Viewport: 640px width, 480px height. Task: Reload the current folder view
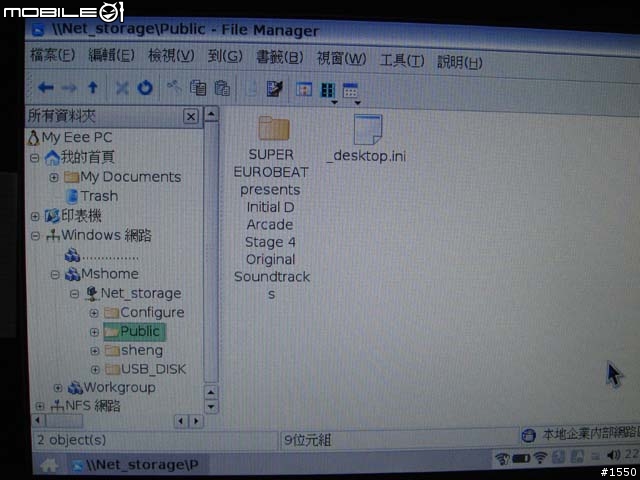tap(145, 88)
